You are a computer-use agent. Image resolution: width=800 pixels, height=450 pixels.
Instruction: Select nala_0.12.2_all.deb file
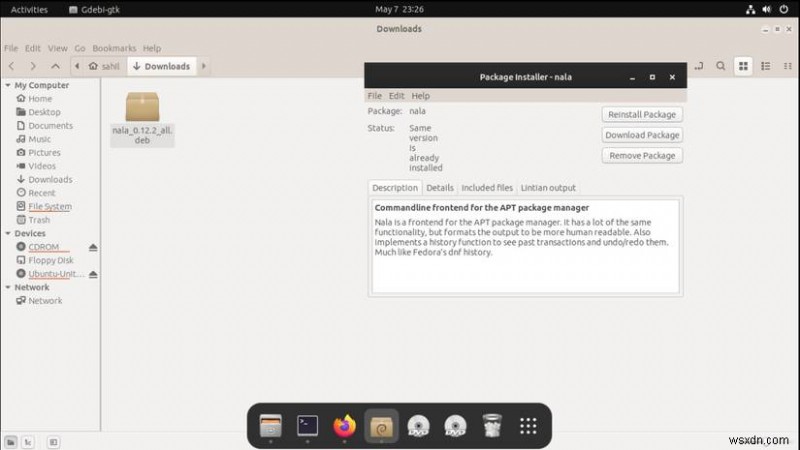pos(142,118)
